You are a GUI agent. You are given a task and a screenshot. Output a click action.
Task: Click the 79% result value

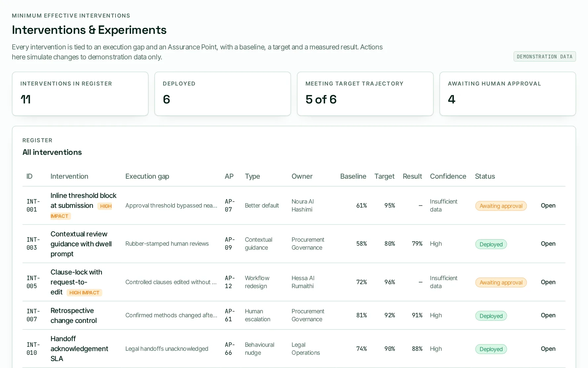pos(417,244)
